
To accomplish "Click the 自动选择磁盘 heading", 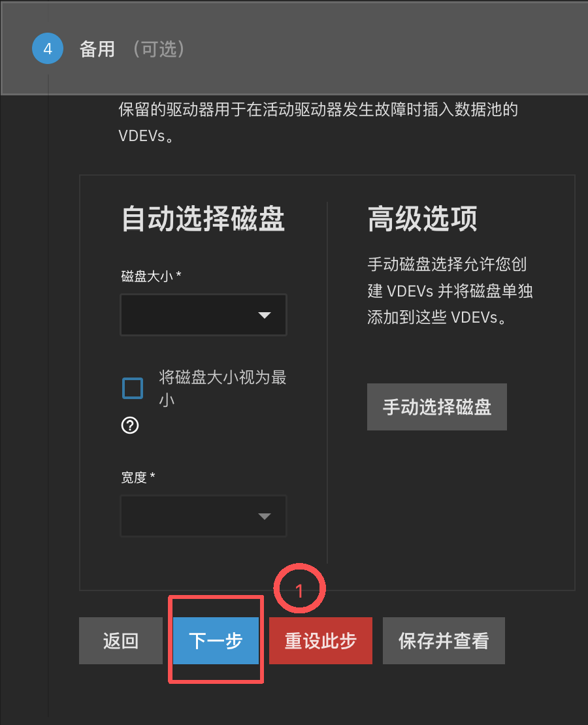I will (203, 219).
